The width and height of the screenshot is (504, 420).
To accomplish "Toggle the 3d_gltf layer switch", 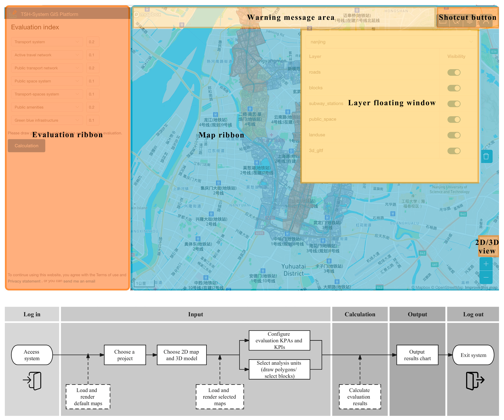I will point(454,151).
